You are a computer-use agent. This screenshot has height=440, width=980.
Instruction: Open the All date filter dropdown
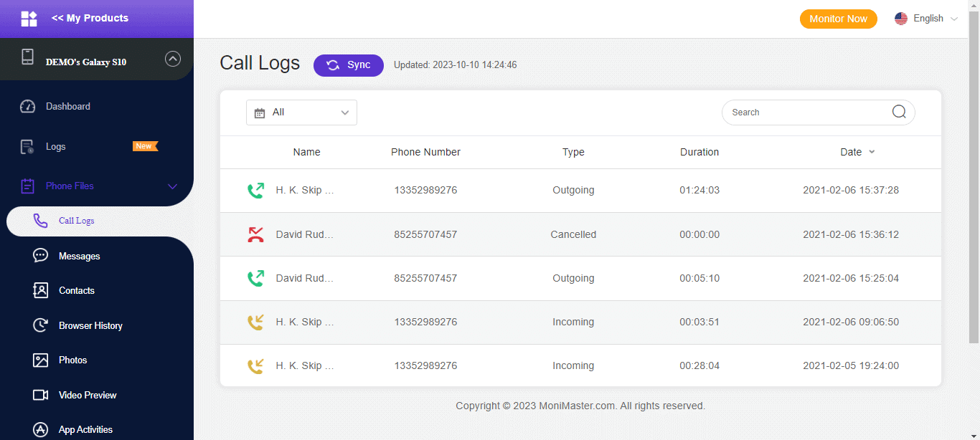click(301, 113)
